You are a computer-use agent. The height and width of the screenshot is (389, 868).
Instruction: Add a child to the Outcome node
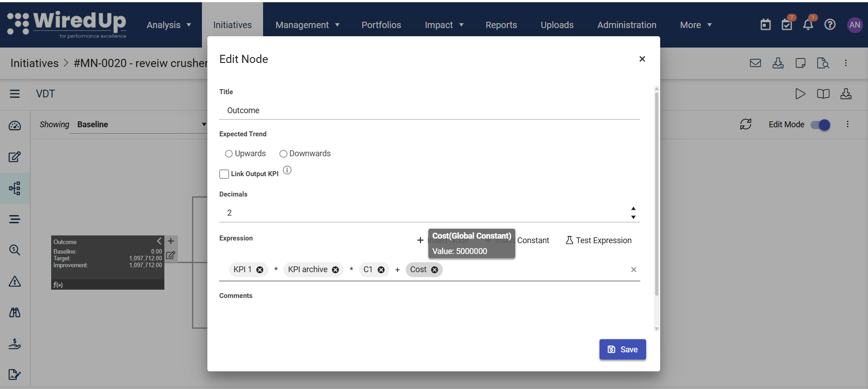171,241
